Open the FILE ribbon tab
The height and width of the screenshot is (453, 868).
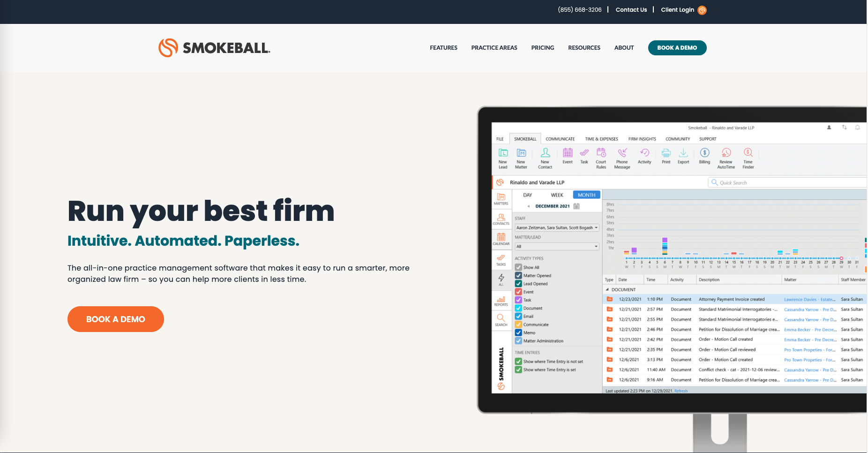[x=500, y=139]
